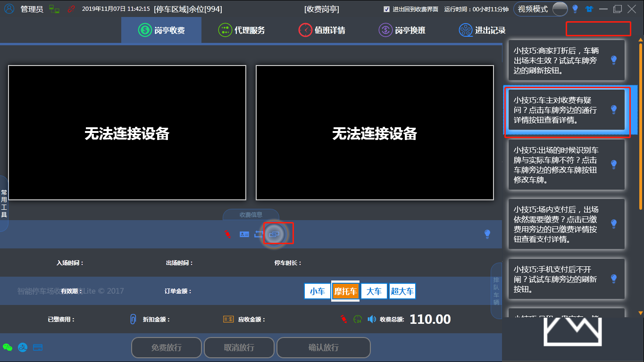Click lightbulb on the 场内支付后 tip

614,223
